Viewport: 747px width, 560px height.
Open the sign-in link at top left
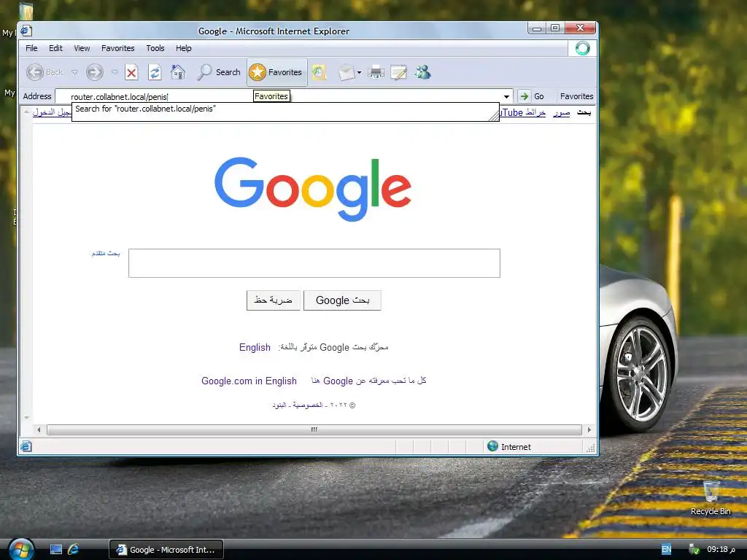[x=52, y=113]
